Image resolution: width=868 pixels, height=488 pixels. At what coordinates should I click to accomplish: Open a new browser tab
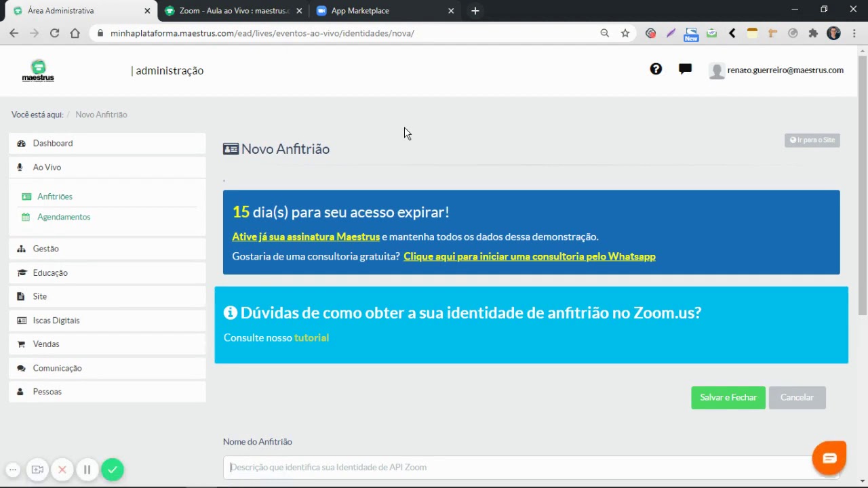475,11
